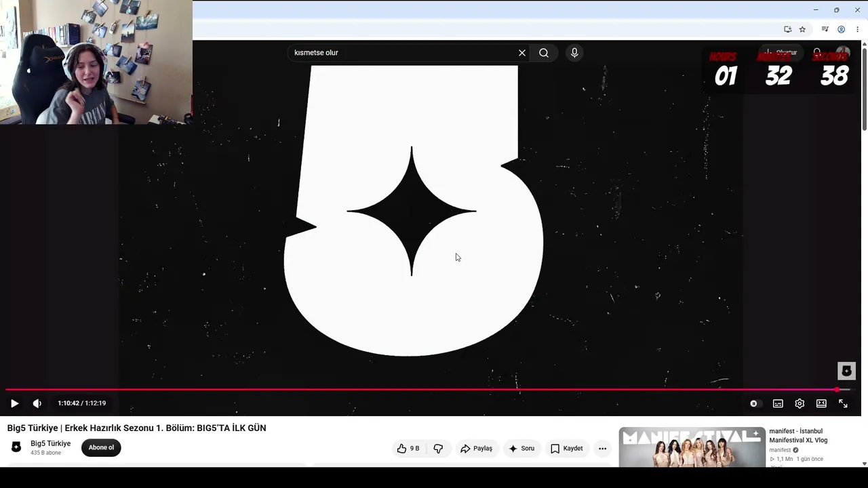The height and width of the screenshot is (488, 868).
Task: Open the Manifestival video thumbnail
Action: (692, 447)
